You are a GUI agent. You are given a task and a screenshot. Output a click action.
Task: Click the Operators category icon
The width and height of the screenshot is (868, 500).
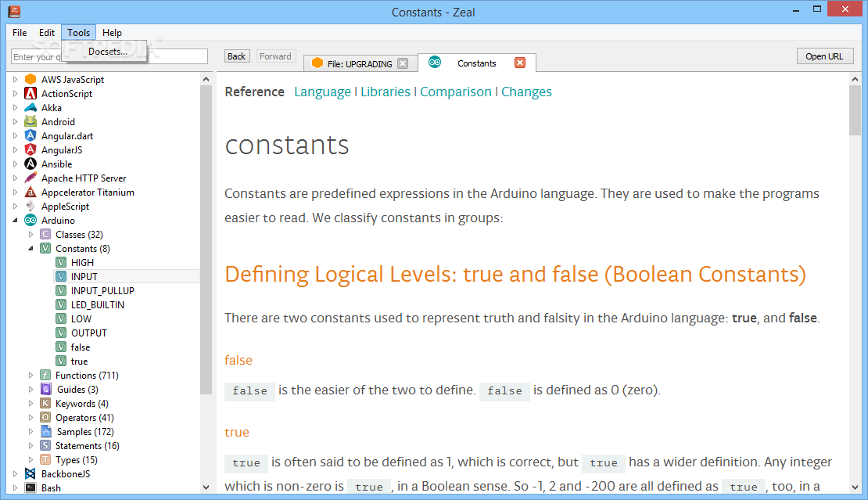point(45,418)
